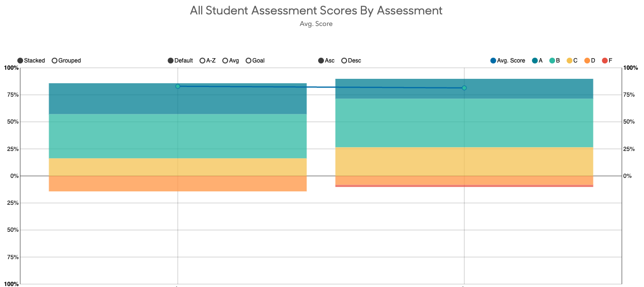644x287 pixels.
Task: Toggle the A grade legend item
Action: click(535, 61)
